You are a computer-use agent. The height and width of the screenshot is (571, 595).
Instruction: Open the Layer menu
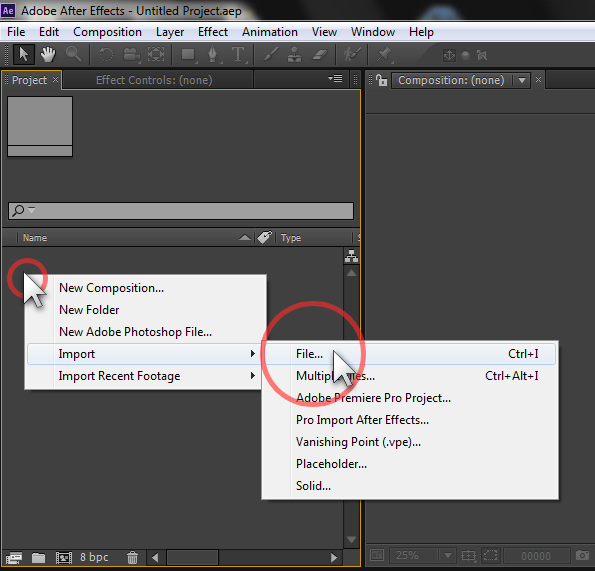click(x=170, y=32)
